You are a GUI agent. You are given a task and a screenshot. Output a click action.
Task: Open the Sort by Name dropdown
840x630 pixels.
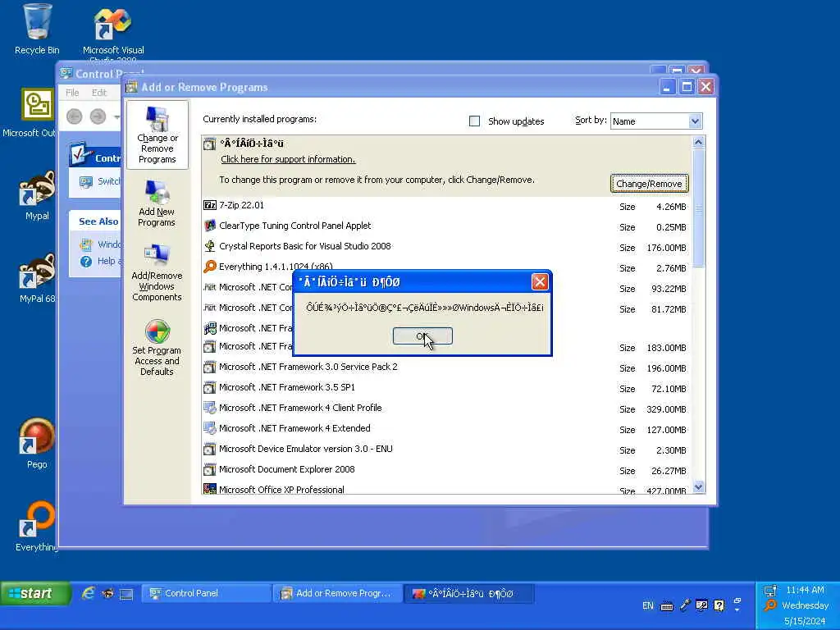pyautogui.click(x=695, y=121)
